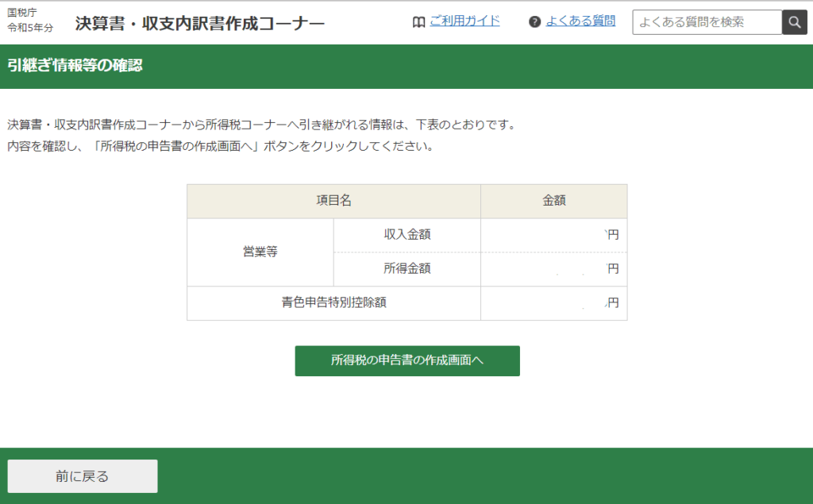Click the 所得金額 label cell
This screenshot has width=813, height=504.
click(x=406, y=268)
